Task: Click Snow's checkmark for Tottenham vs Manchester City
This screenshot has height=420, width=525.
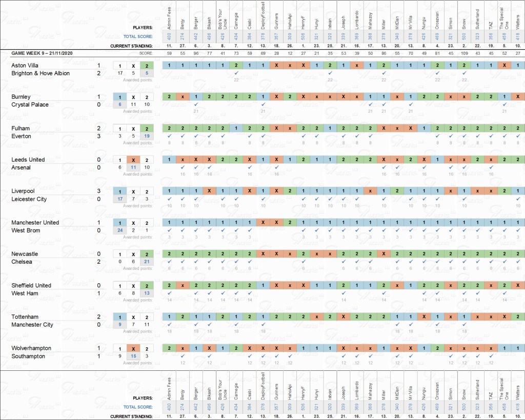Action: click(x=463, y=325)
